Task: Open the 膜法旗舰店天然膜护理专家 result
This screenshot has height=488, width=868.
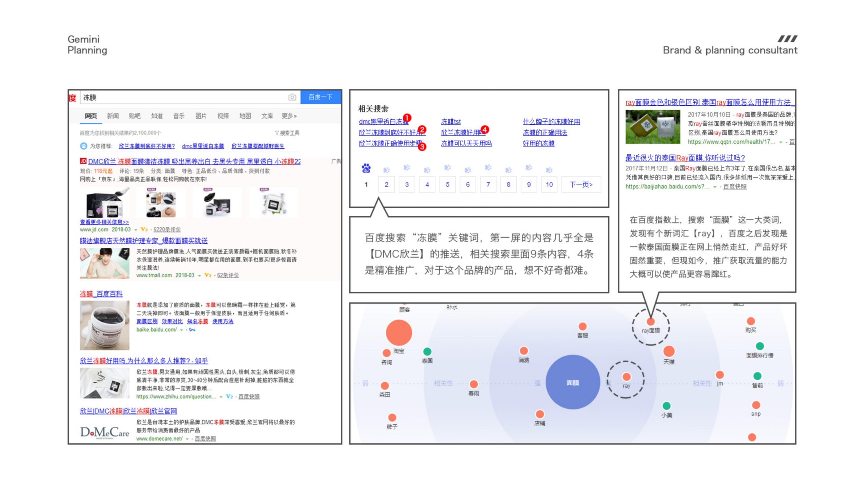Action: [x=144, y=241]
